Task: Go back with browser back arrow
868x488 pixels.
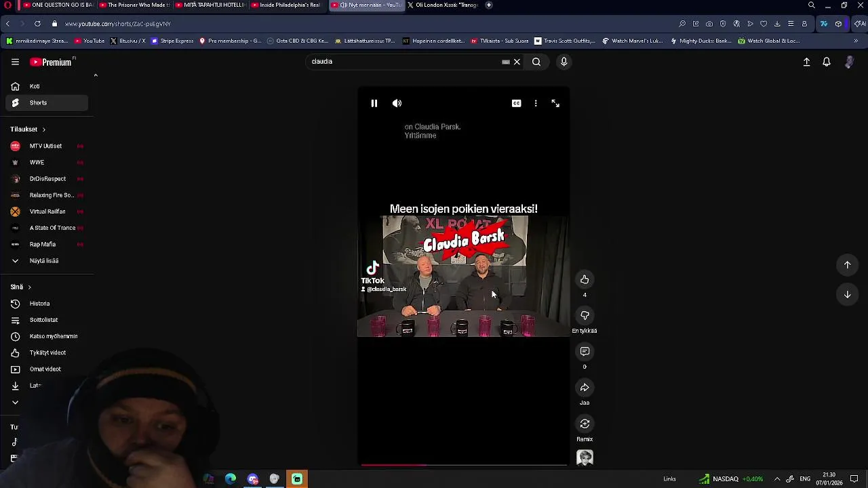Action: click(7, 24)
